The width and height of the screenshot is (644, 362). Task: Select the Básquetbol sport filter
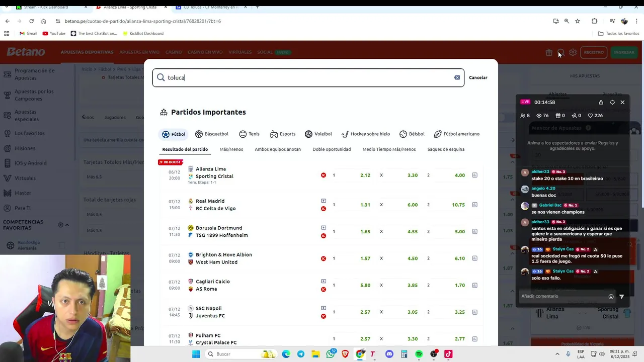212,134
